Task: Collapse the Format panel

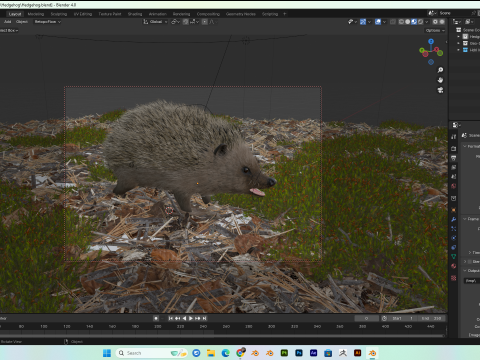Action: (x=465, y=146)
